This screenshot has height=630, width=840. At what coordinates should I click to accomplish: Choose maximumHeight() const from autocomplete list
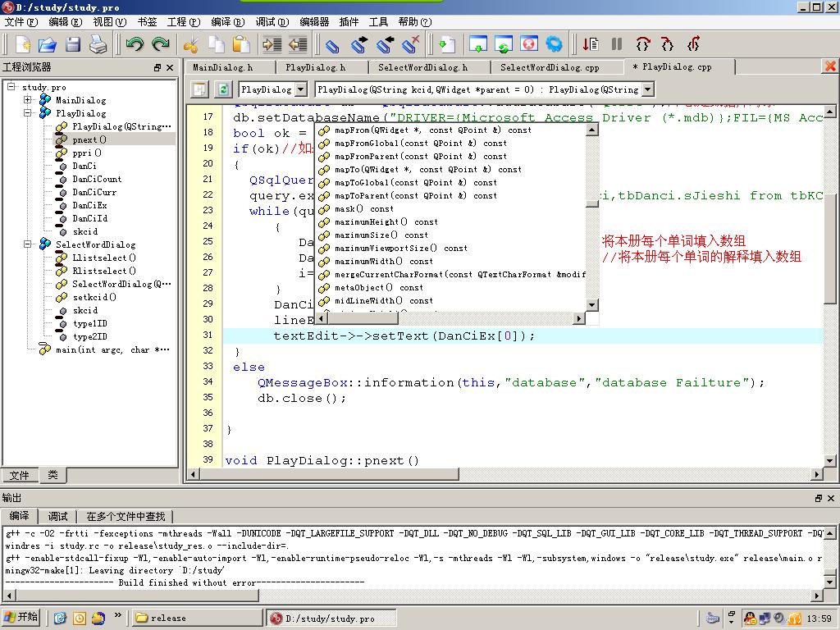[386, 221]
